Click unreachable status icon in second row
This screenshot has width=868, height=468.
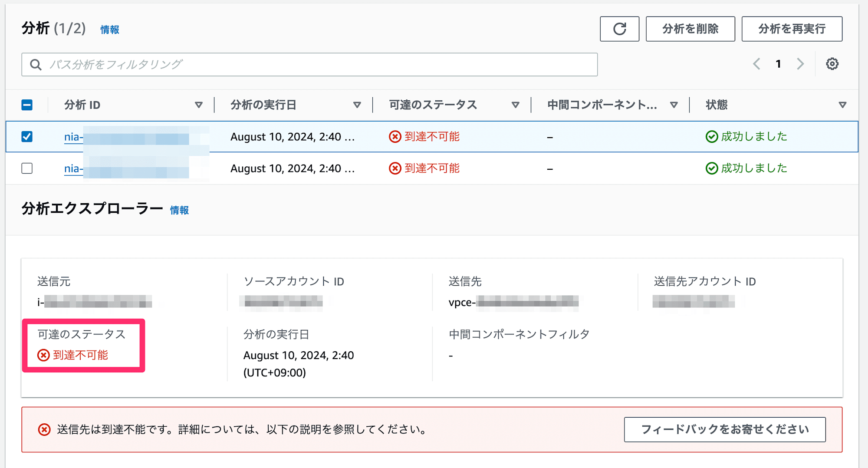(x=395, y=168)
